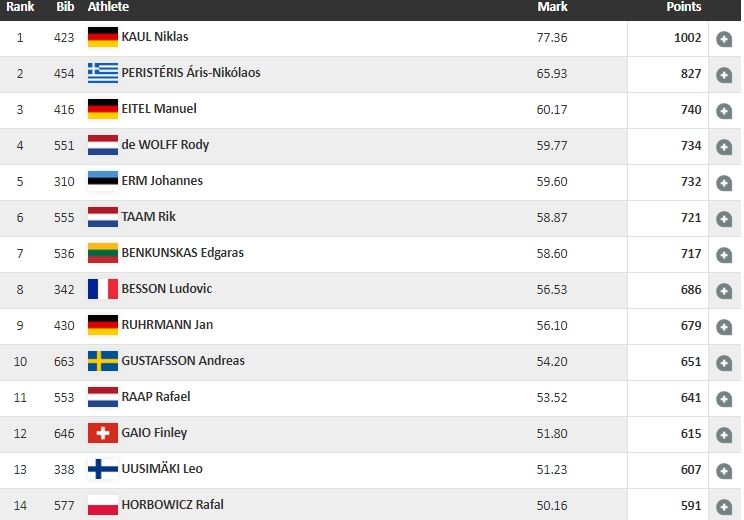Open athlete profile RAAP Rafael
The width and height of the screenshot is (744, 520).
tap(156, 397)
